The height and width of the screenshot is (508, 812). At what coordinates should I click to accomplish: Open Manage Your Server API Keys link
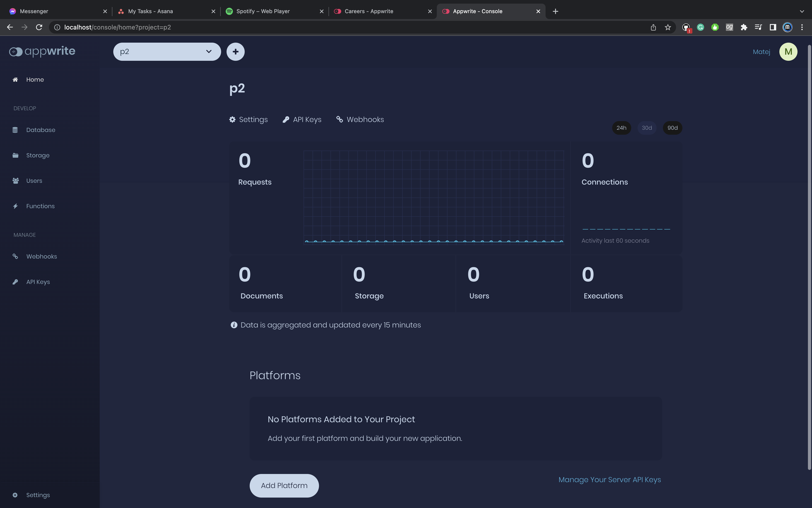[610, 480]
